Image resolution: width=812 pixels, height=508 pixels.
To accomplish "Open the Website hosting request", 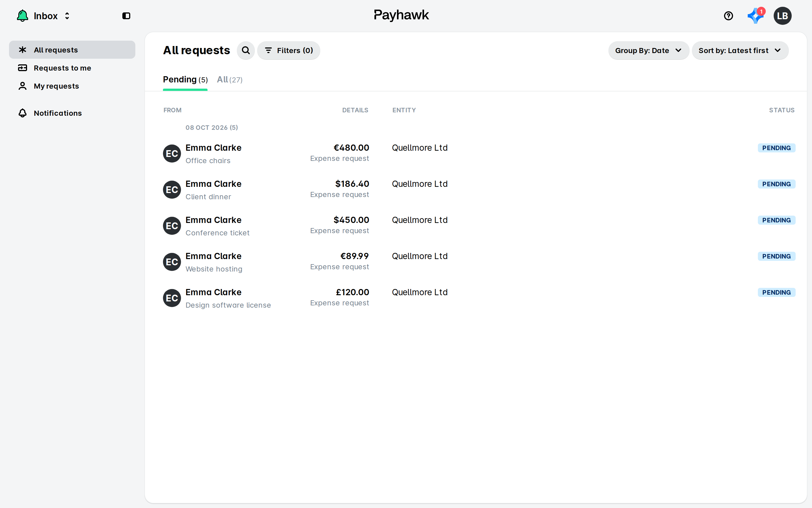I will tap(479, 262).
